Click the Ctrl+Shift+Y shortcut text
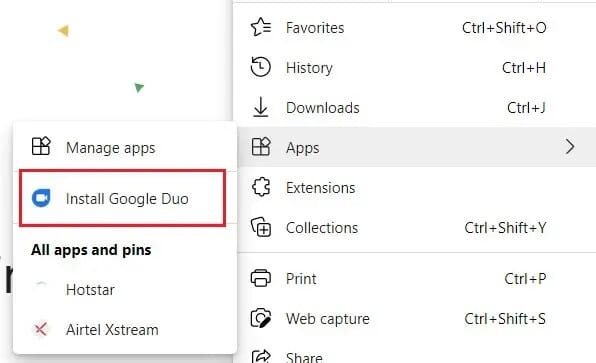 tap(505, 227)
